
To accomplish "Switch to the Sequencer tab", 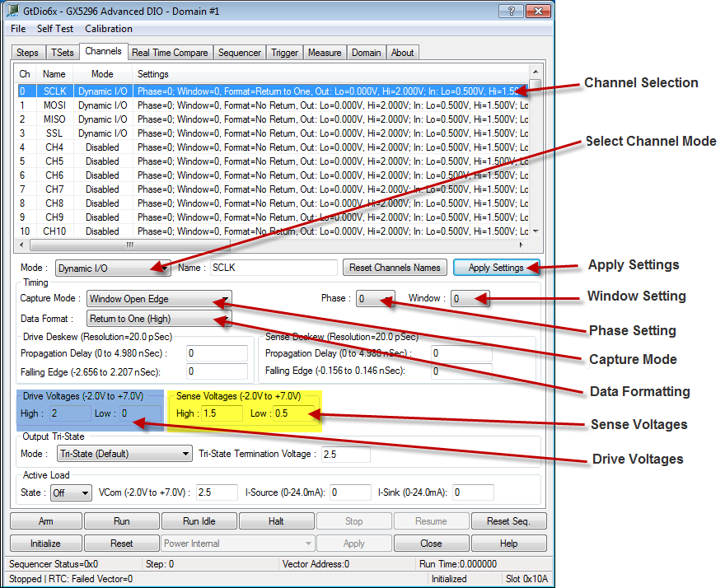I will pos(240,53).
